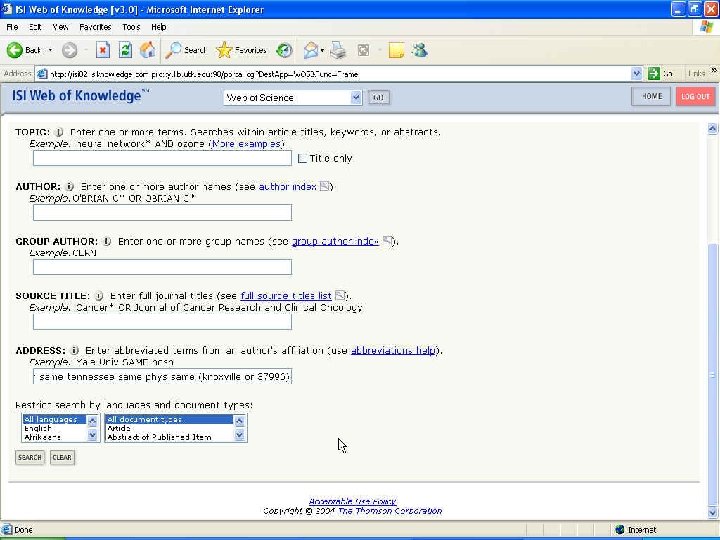Open the author index link

click(x=287, y=186)
